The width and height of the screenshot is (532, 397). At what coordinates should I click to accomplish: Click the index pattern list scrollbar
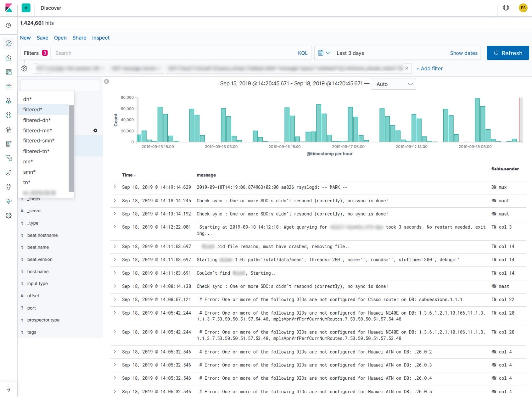[71, 148]
